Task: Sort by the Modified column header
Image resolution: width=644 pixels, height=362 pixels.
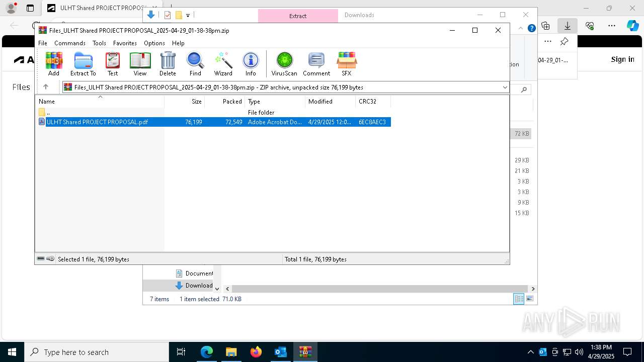Action: coord(331,102)
